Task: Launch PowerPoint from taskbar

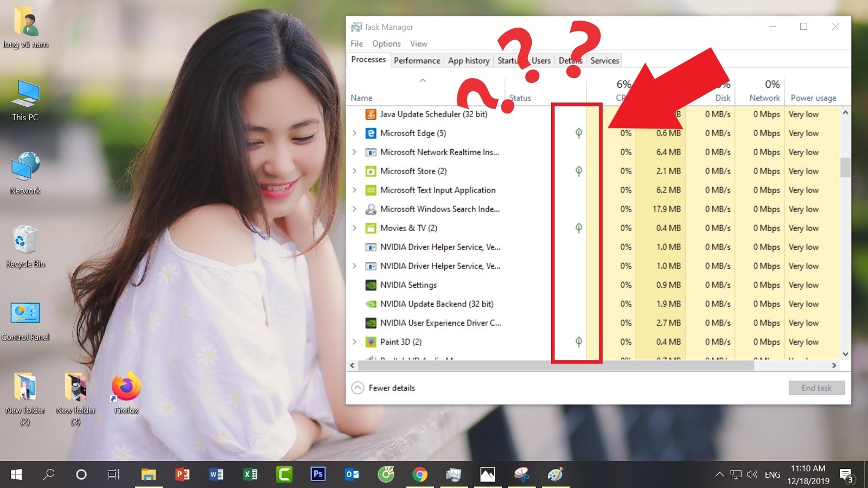Action: point(182,474)
